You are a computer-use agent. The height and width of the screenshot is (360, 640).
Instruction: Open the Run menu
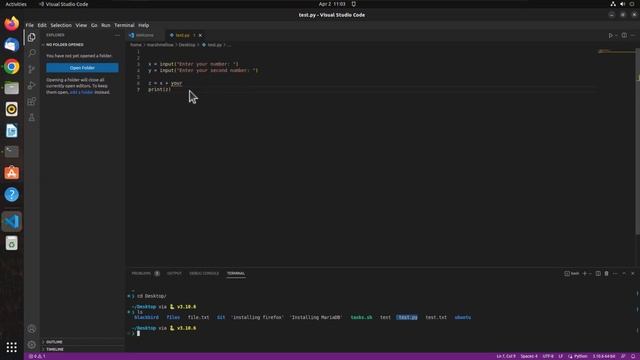[106, 25]
